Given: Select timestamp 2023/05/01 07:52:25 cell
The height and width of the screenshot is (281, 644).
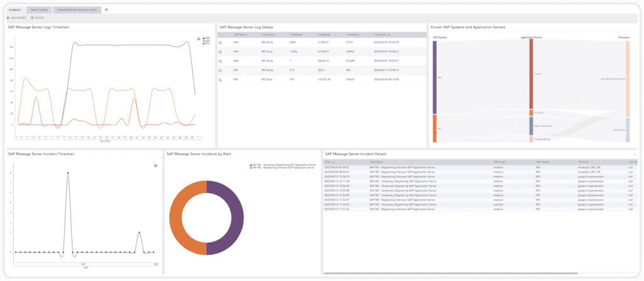Looking at the screenshot, I should [387, 42].
